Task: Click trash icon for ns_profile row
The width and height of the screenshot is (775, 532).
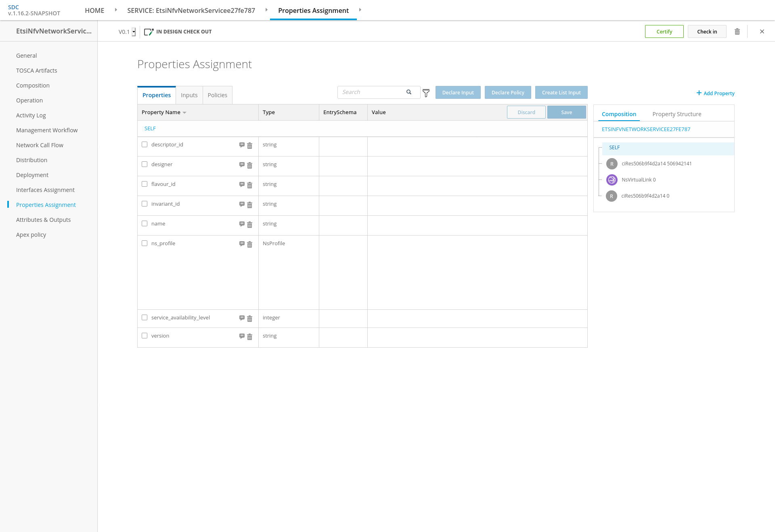Action: 249,244
